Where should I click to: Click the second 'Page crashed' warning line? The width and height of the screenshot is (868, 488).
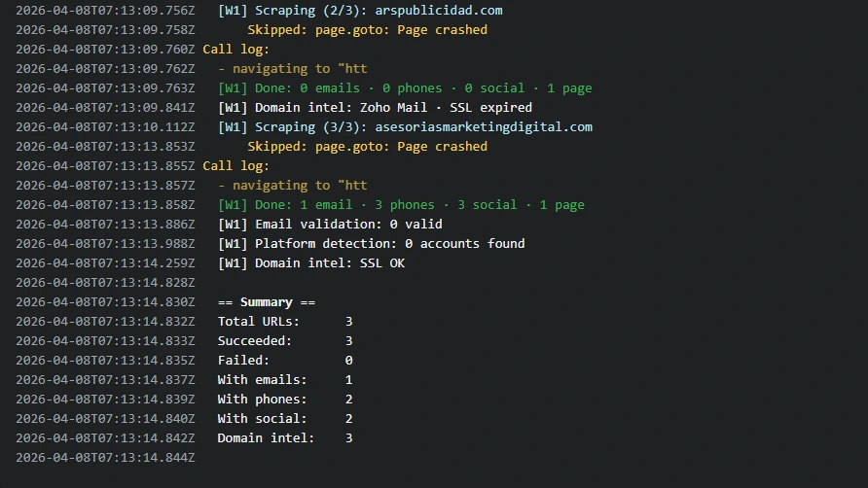[x=368, y=147]
